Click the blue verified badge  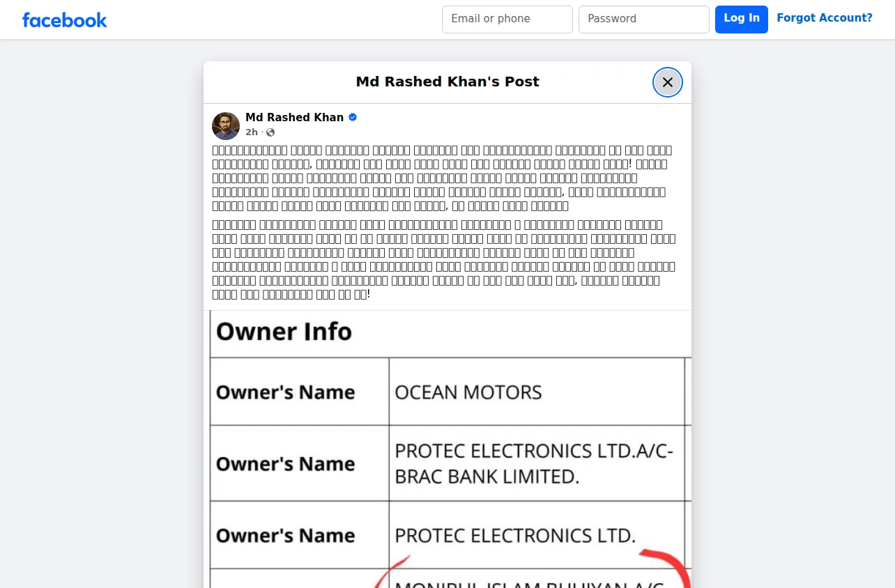(353, 117)
